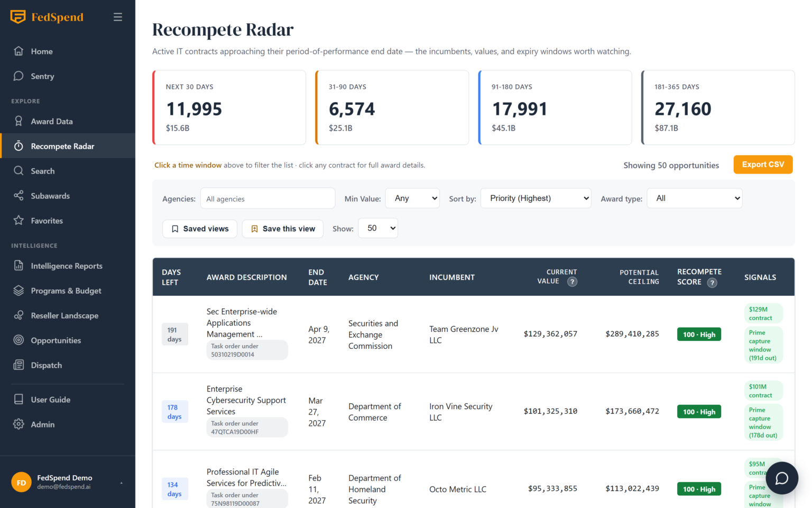
Task: Click the FedSpend shield logo icon
Action: pos(18,17)
